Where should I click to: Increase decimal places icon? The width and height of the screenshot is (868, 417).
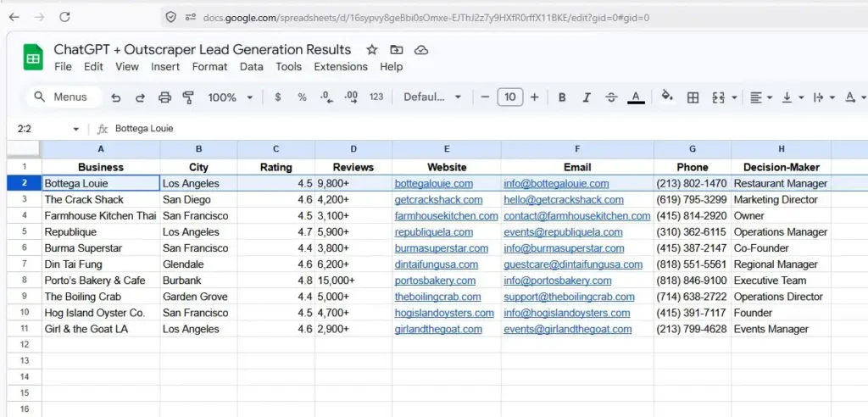click(351, 97)
